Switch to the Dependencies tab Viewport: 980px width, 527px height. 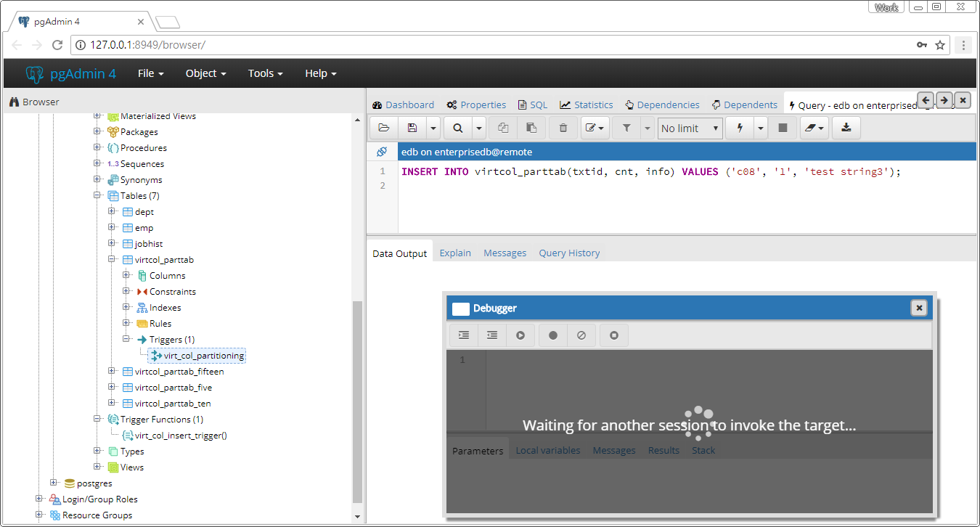[x=662, y=105]
